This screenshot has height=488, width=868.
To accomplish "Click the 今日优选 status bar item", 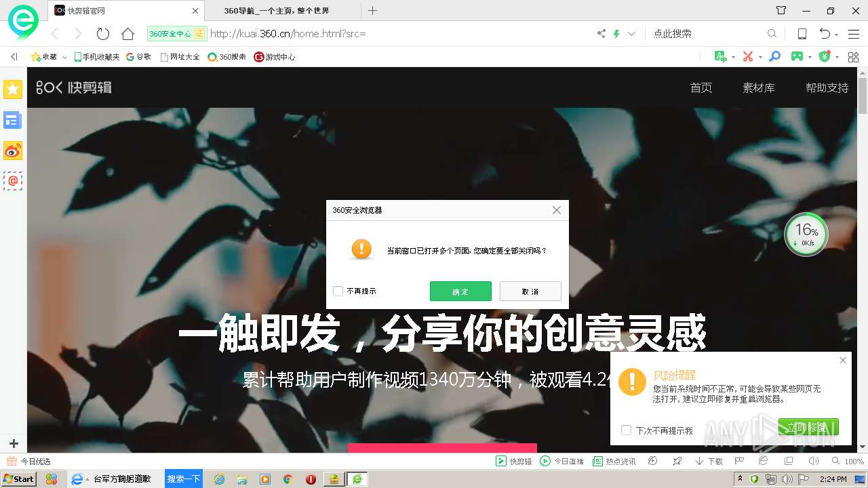I will click(29, 462).
